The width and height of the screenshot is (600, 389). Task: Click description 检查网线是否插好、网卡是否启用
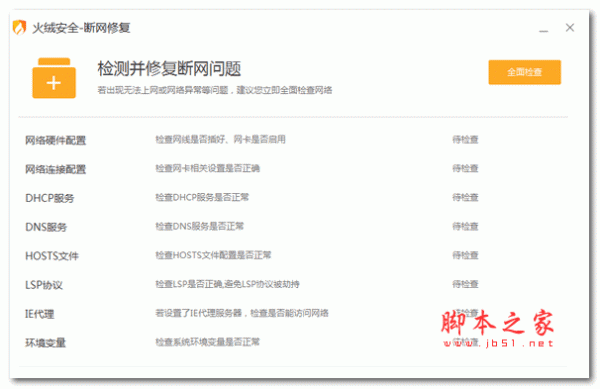coord(220,139)
